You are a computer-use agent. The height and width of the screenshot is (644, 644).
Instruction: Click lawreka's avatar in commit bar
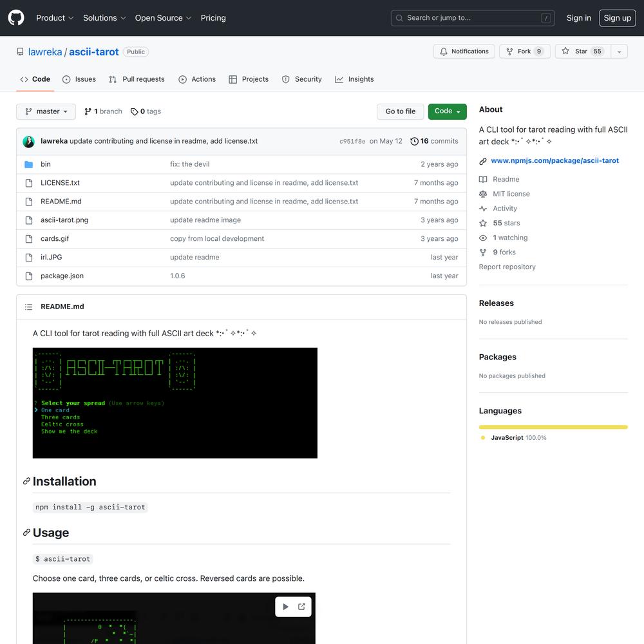29,141
